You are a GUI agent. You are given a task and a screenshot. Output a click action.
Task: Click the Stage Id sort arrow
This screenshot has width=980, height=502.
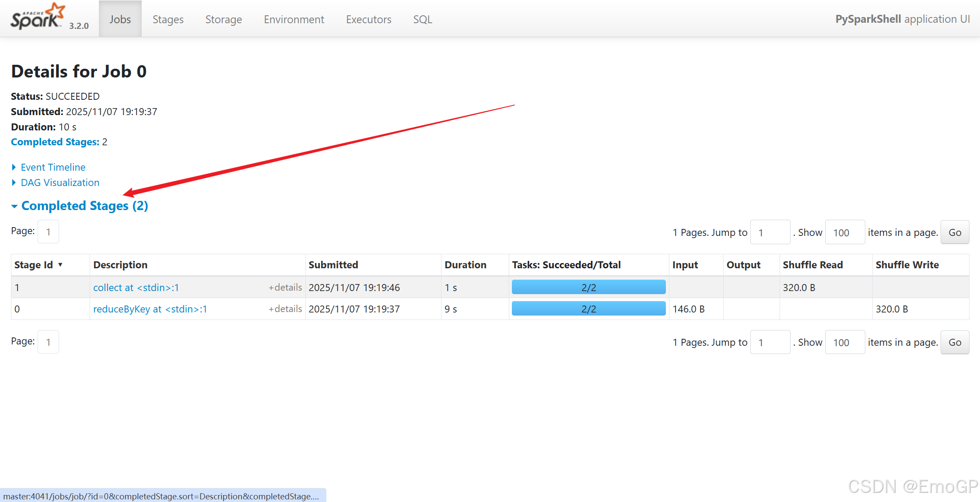60,265
